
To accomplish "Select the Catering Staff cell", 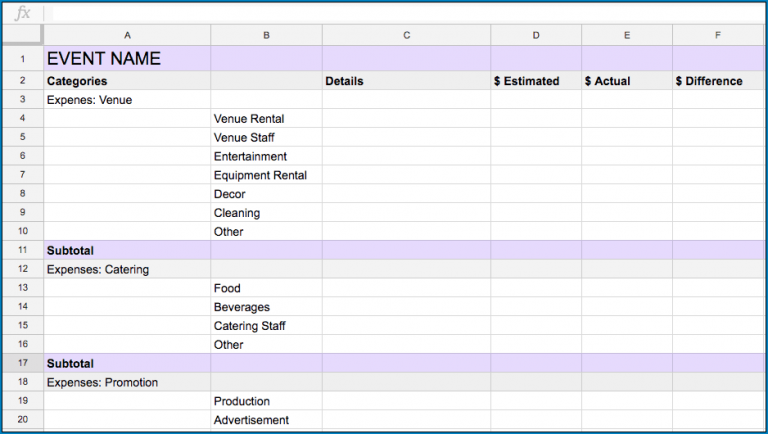I will (x=266, y=326).
